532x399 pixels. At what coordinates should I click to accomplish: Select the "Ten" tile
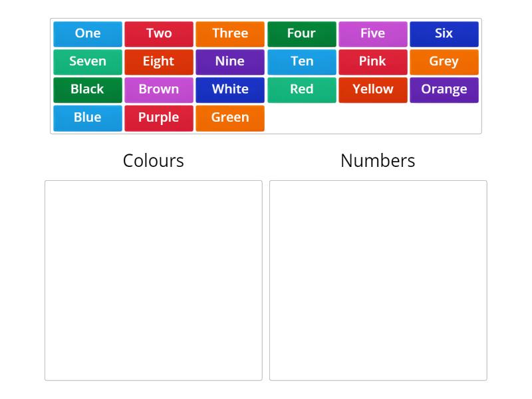point(301,61)
